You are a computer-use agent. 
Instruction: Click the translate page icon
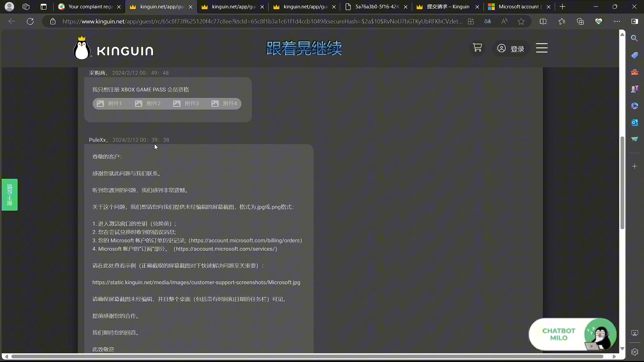coord(488,21)
